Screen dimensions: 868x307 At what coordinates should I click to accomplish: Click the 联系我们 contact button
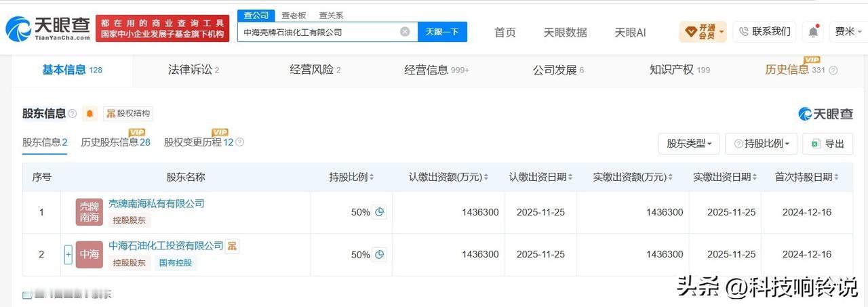[764, 31]
